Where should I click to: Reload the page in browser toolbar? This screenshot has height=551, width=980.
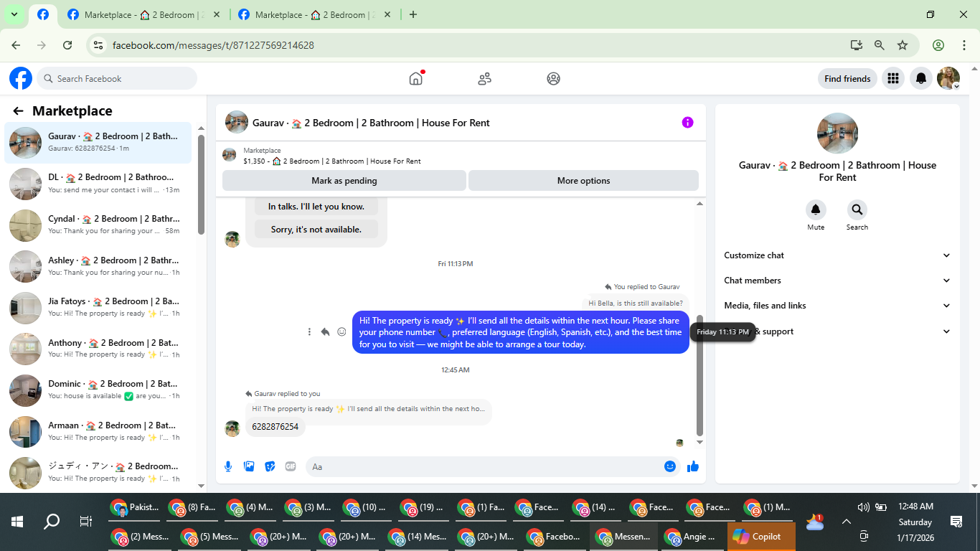67,45
